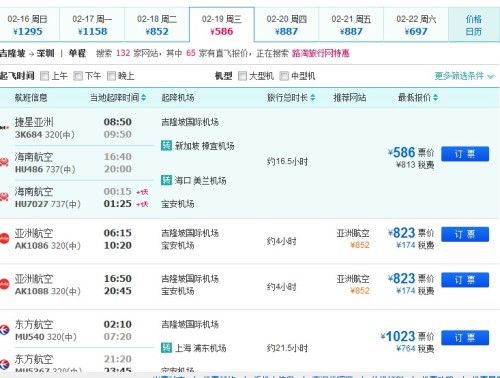Click the 航班信息 column header
This screenshot has height=378, width=500.
pos(31,98)
